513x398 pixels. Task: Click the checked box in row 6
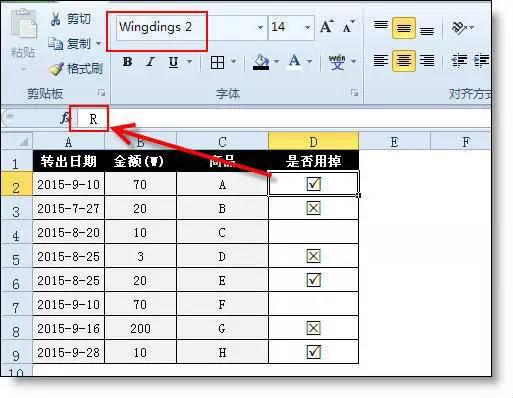313,280
